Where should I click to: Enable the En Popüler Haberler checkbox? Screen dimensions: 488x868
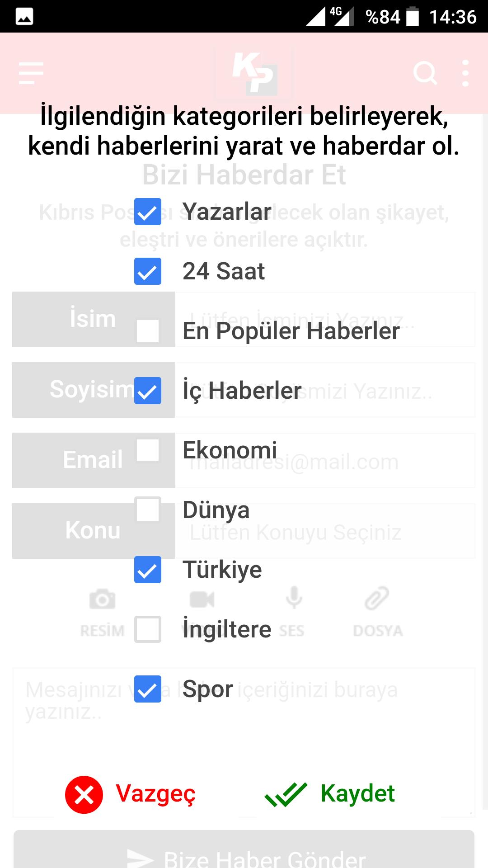tap(148, 331)
